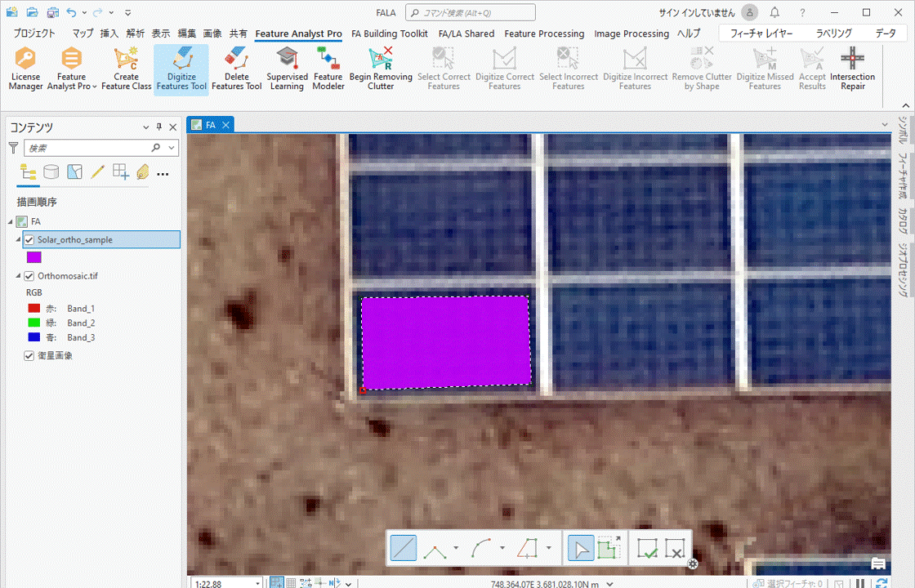Toggle the 衛星画像 layer checkbox

[x=29, y=356]
